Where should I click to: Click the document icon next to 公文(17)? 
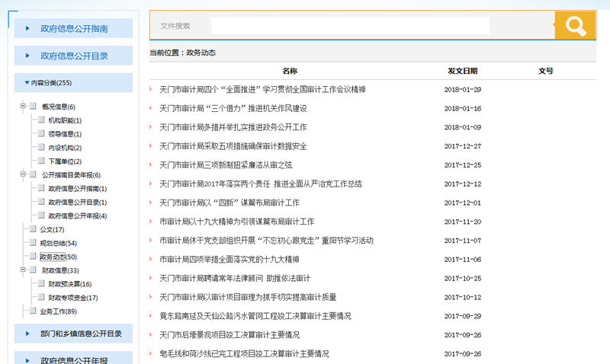tap(32, 229)
